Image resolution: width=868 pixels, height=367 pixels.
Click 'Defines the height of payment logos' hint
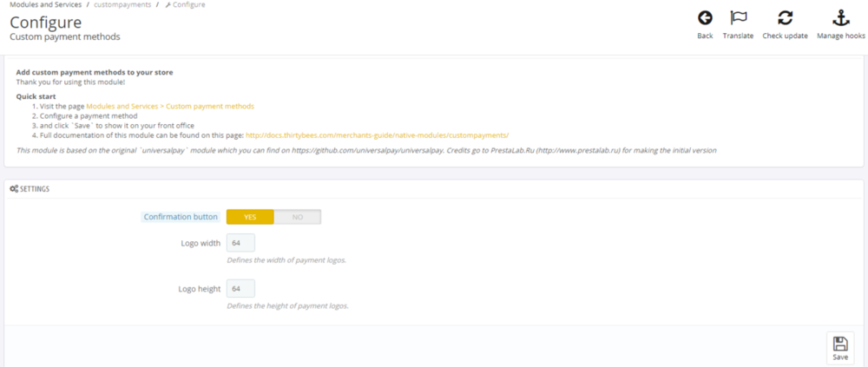(x=288, y=305)
